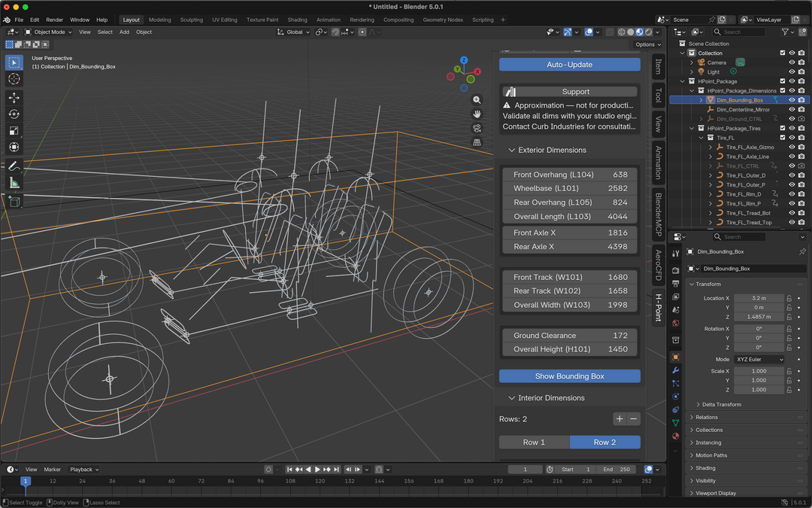The image size is (812, 508).
Task: Click the viewport zoom magnifier icon
Action: (477, 100)
